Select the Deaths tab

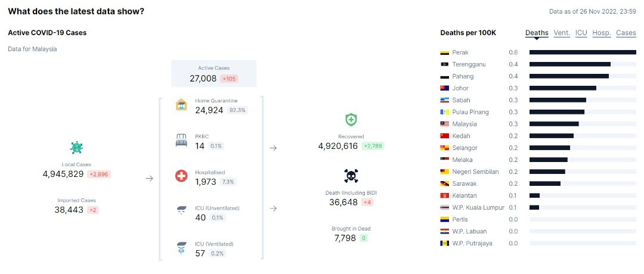(x=537, y=33)
